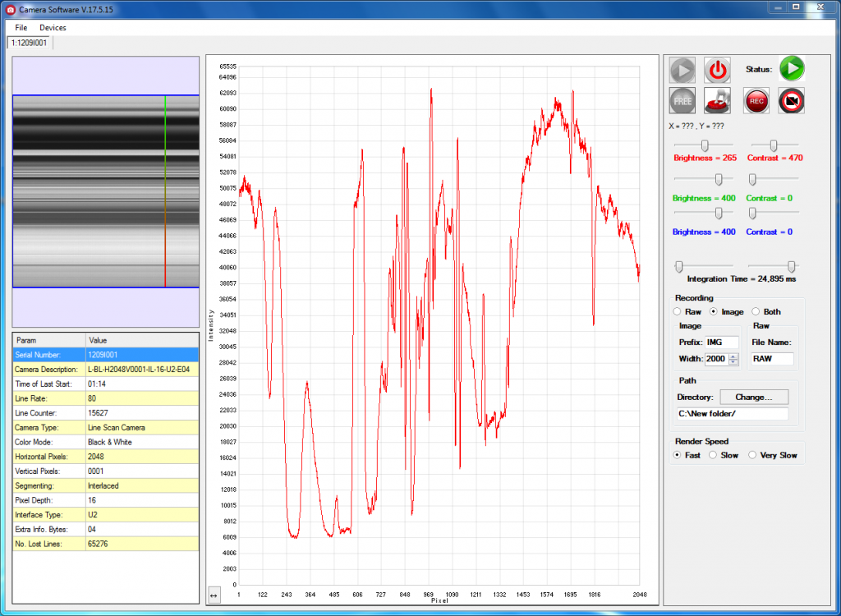Click the red push-button trigger icon
This screenshot has height=616, width=841.
pos(717,100)
